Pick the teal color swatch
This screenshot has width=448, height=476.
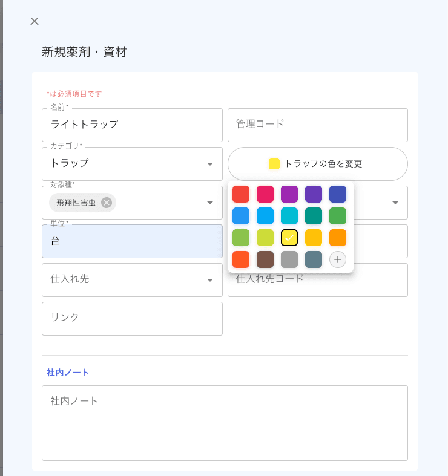pyautogui.click(x=314, y=216)
